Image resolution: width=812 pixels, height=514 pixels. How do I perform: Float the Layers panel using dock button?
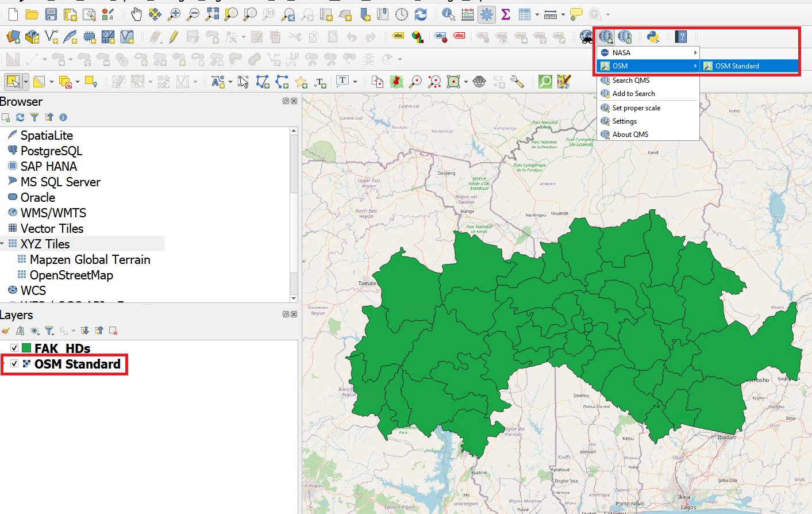[286, 314]
